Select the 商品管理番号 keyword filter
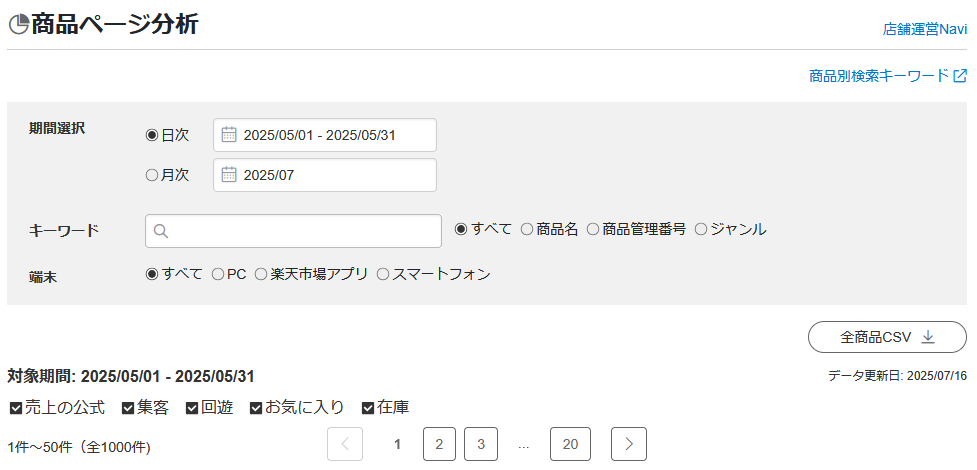 tap(593, 229)
